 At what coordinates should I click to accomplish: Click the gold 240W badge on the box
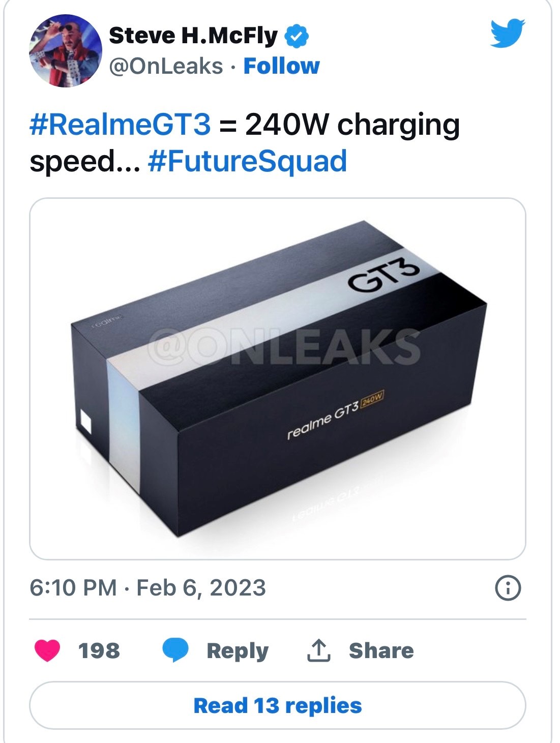[371, 400]
